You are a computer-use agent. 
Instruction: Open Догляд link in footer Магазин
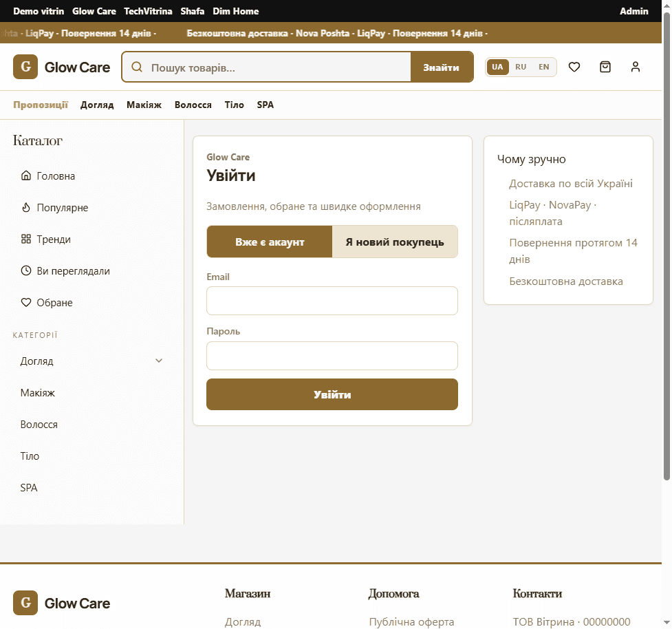(243, 621)
